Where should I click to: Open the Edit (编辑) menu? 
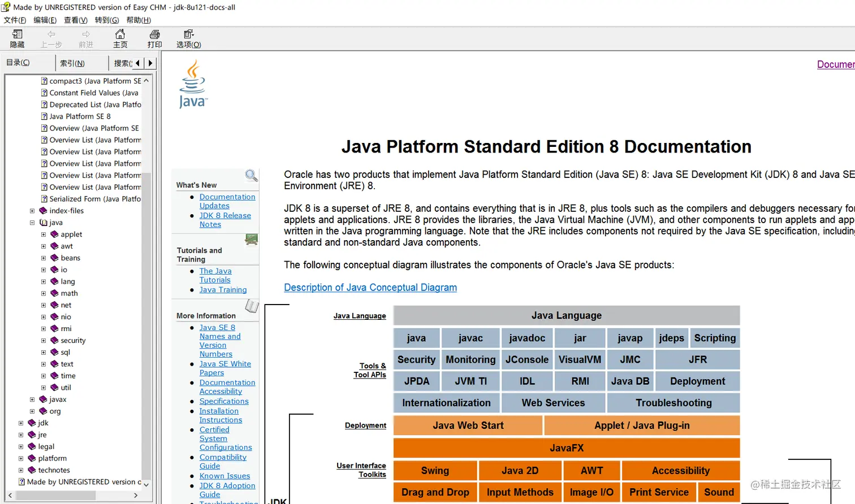[45, 20]
